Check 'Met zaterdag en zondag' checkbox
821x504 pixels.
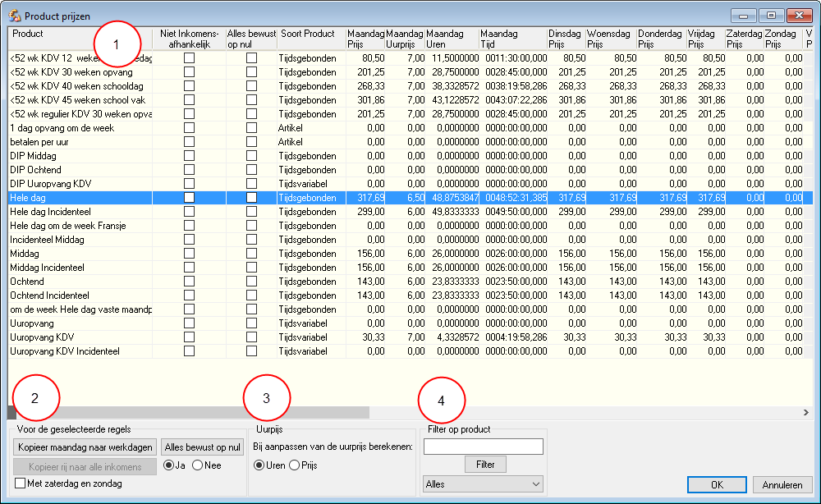(x=21, y=484)
